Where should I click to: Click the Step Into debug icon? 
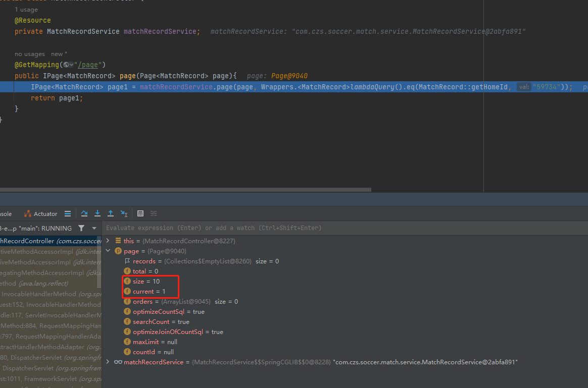click(x=97, y=213)
